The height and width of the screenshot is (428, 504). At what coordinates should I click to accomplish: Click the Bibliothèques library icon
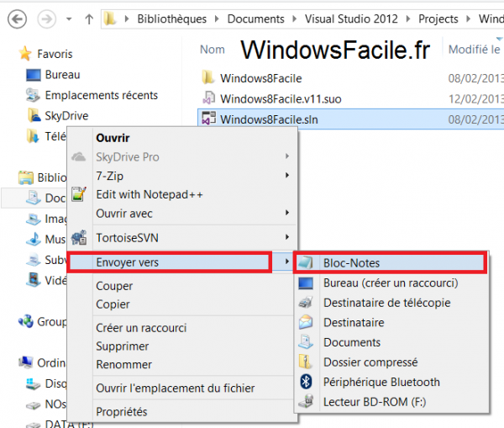coord(26,177)
